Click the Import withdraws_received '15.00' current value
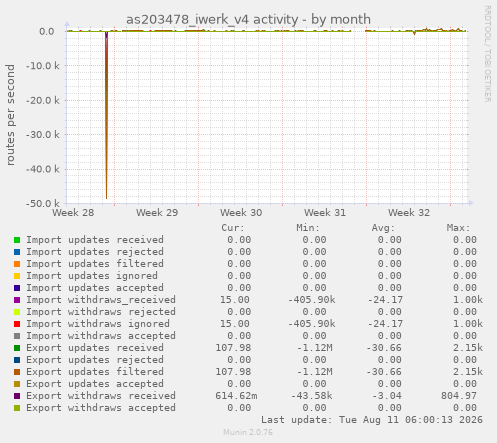Screen dimensions: 497x443 [x=235, y=300]
